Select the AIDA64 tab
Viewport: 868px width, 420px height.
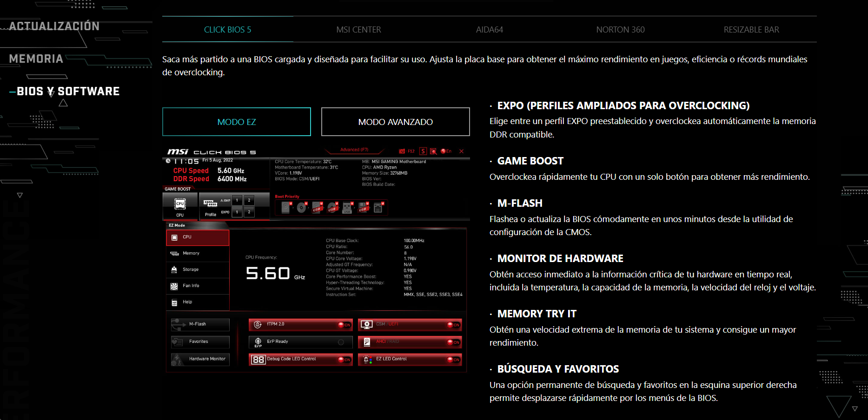[x=490, y=30]
